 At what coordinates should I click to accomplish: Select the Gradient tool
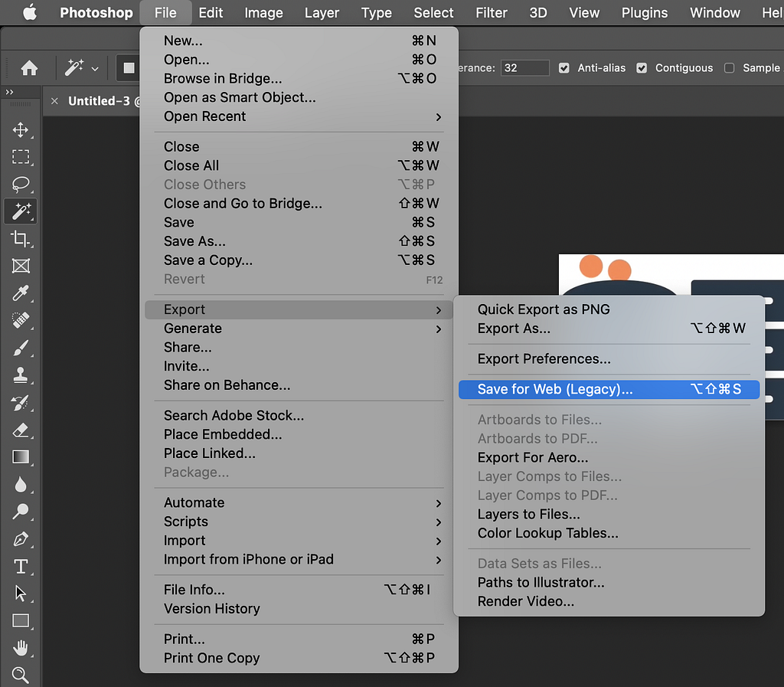pyautogui.click(x=21, y=457)
